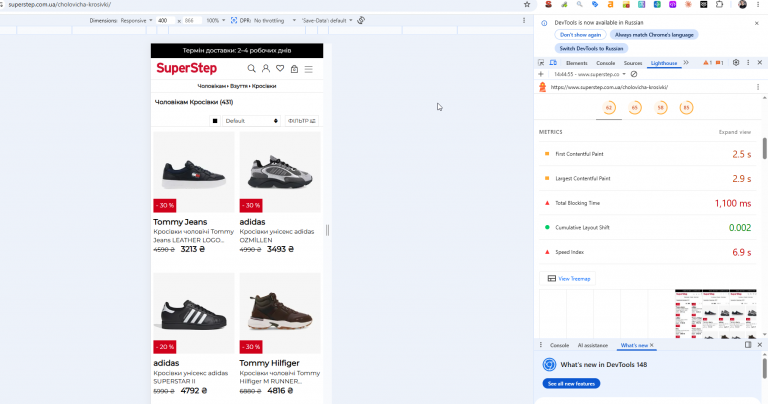Click the warning issues counter showing 1

(x=707, y=63)
